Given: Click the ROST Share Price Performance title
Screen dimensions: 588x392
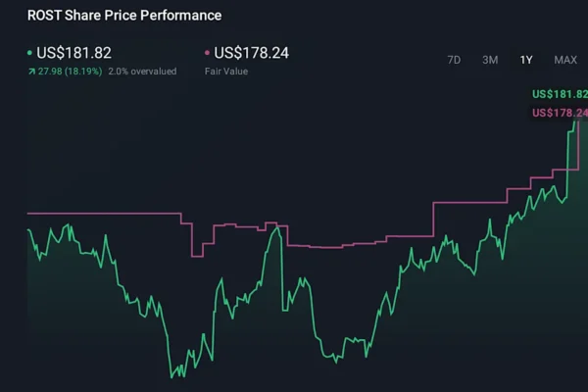Looking at the screenshot, I should (x=124, y=16).
